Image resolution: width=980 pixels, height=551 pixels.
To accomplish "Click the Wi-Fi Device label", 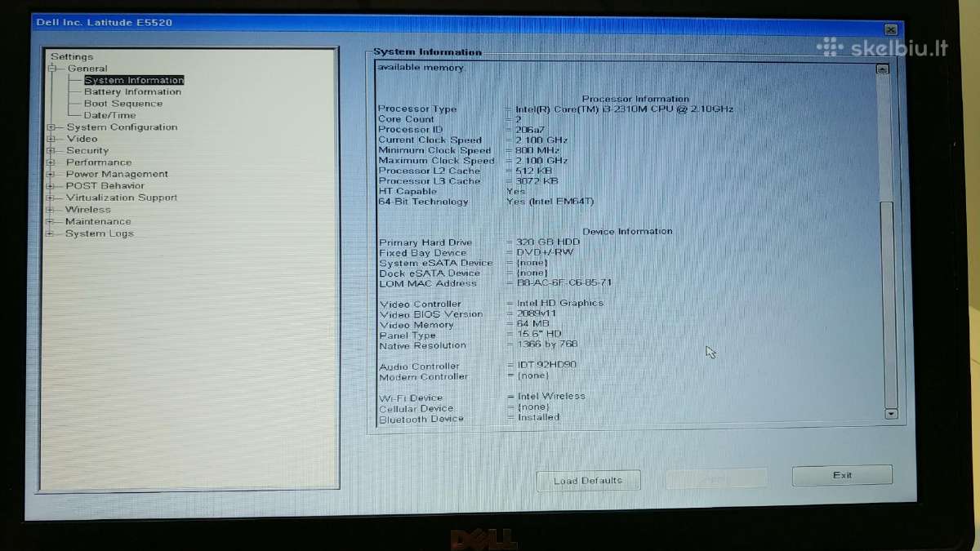I will click(x=411, y=398).
